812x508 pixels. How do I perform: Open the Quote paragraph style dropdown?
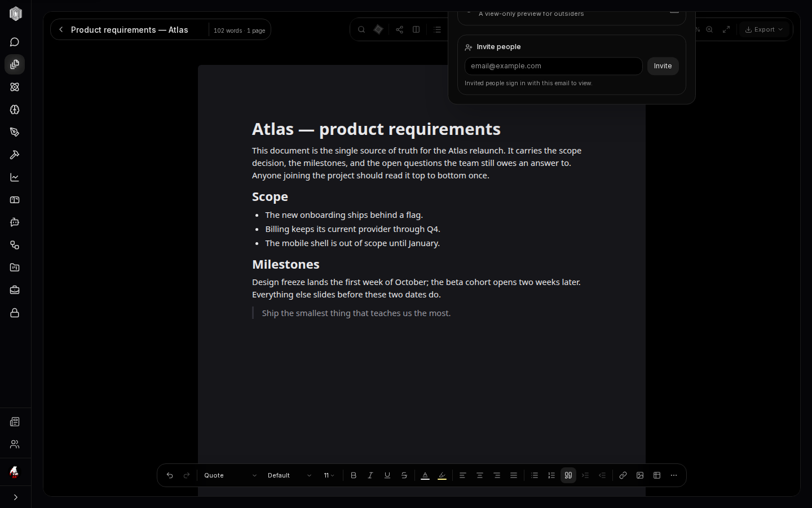[x=230, y=475]
